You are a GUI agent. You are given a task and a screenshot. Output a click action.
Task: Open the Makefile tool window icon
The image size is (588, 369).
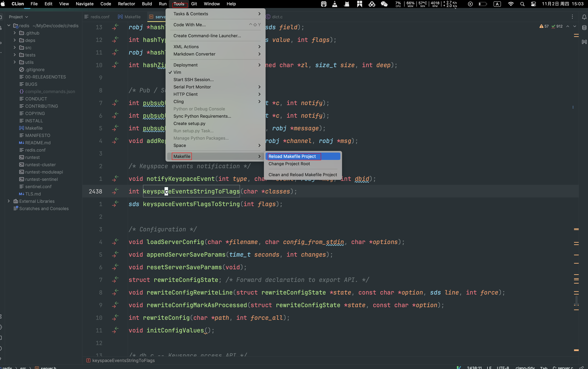584,42
